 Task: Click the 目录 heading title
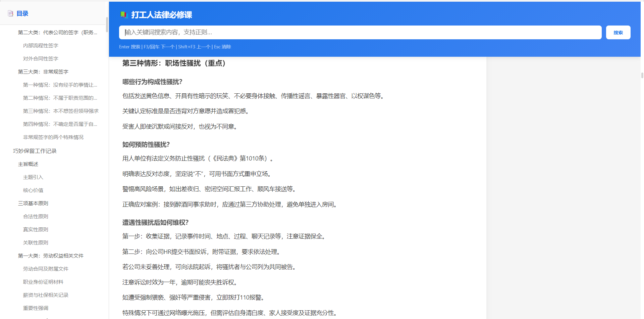coord(22,13)
